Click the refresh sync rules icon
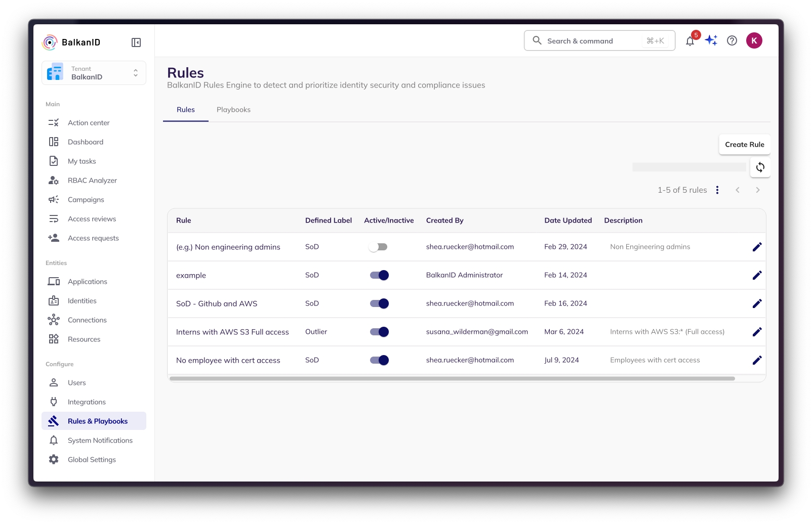Viewport: 812px width, 524px height. click(760, 167)
